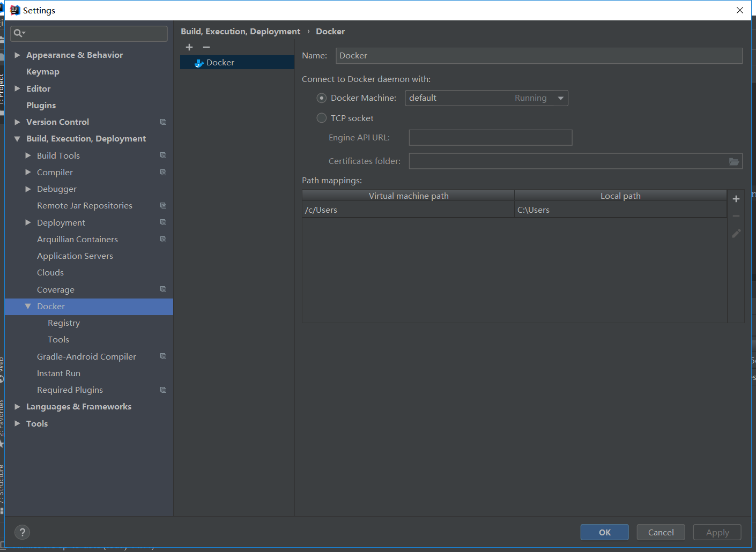Screen dimensions: 756x552
Task: Select TCP socket radio button
Action: 322,118
